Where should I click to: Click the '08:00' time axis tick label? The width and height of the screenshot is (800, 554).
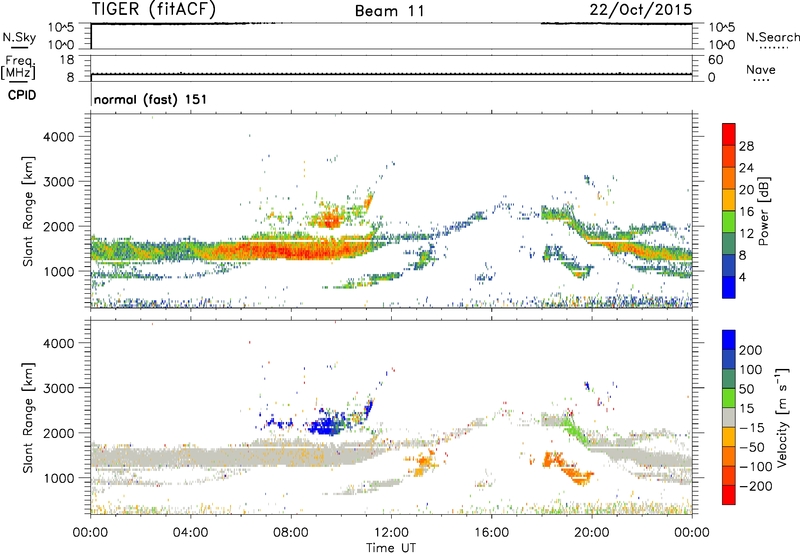click(x=291, y=533)
